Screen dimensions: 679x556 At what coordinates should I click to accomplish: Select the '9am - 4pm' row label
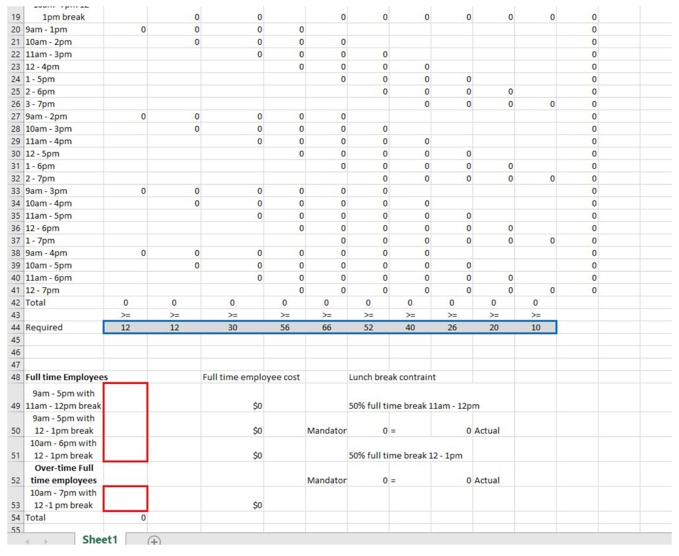tap(46, 253)
